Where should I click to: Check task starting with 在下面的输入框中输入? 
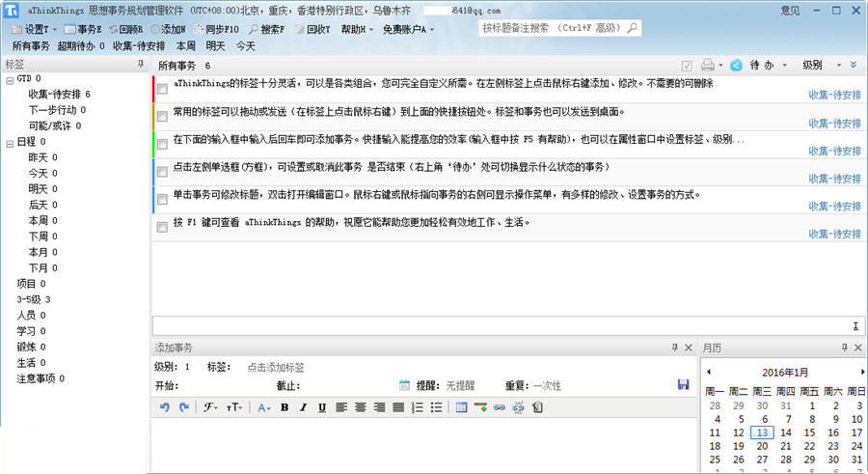[162, 144]
